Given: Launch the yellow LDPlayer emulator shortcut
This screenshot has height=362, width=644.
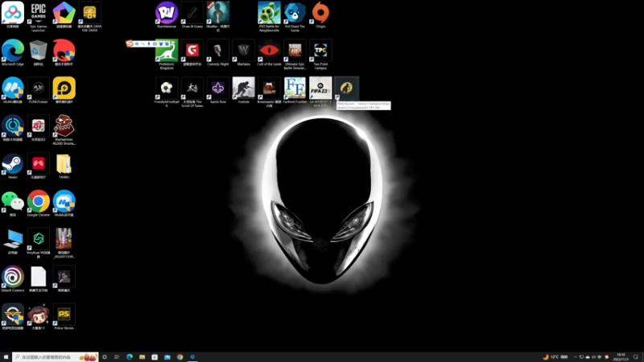Looking at the screenshot, I should (64, 90).
